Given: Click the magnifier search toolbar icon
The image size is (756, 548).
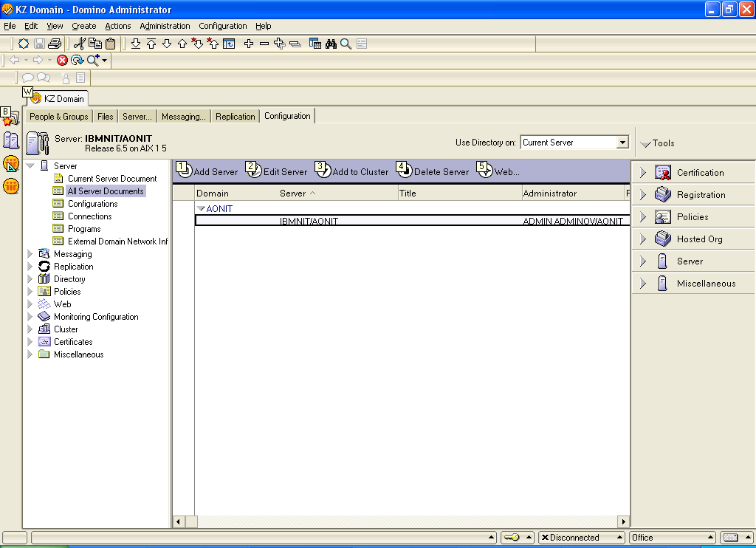Looking at the screenshot, I should click(x=346, y=44).
